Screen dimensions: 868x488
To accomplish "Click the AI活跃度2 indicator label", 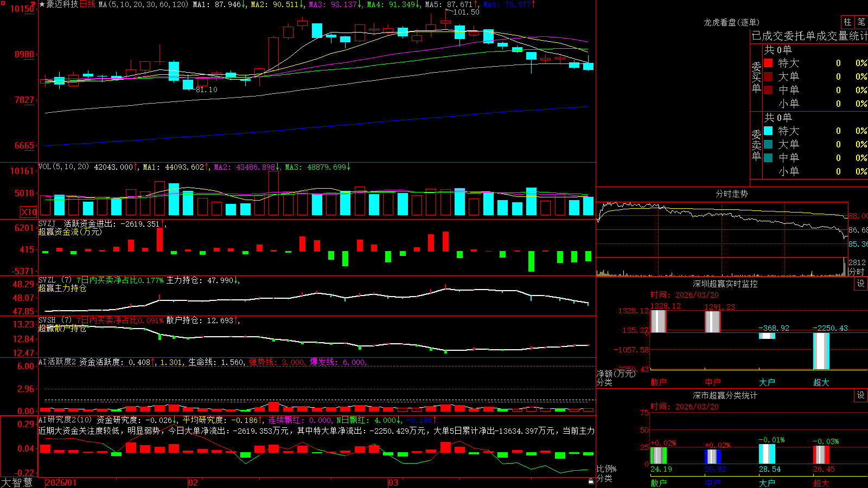I will click(58, 362).
